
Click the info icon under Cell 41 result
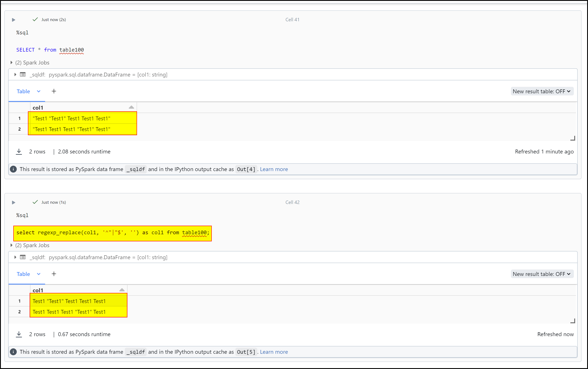point(13,169)
